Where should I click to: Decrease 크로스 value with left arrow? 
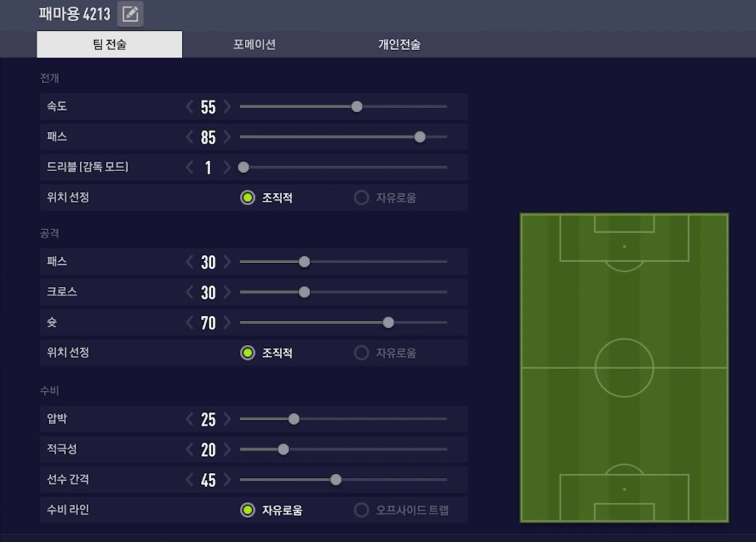tap(190, 292)
